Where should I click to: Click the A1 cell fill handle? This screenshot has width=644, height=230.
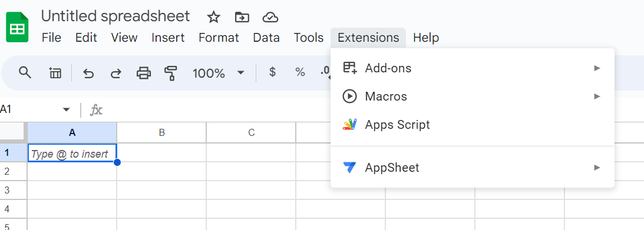click(117, 162)
